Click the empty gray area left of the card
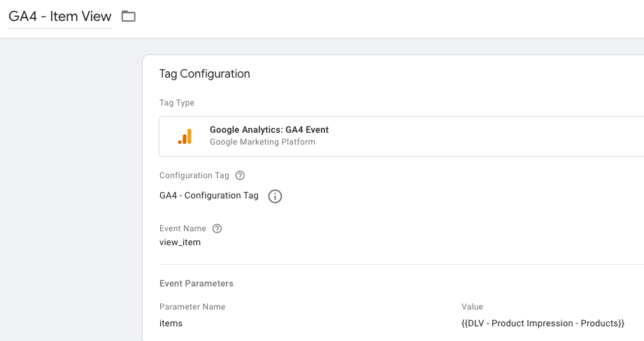Image resolution: width=644 pixels, height=341 pixels. [x=70, y=189]
